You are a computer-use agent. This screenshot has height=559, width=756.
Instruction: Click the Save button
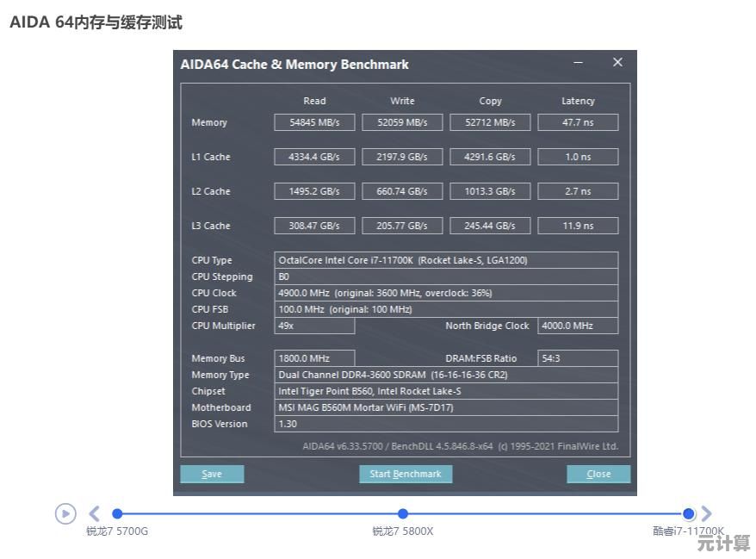click(212, 474)
